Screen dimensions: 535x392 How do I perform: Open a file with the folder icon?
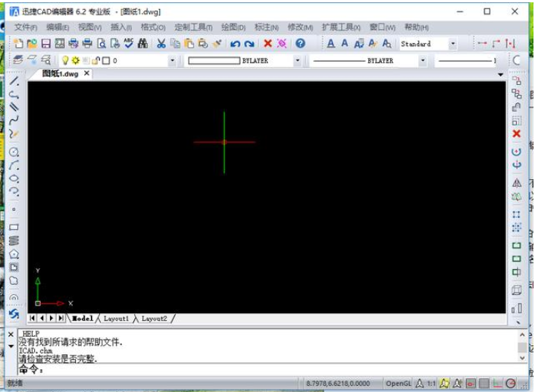click(32, 43)
